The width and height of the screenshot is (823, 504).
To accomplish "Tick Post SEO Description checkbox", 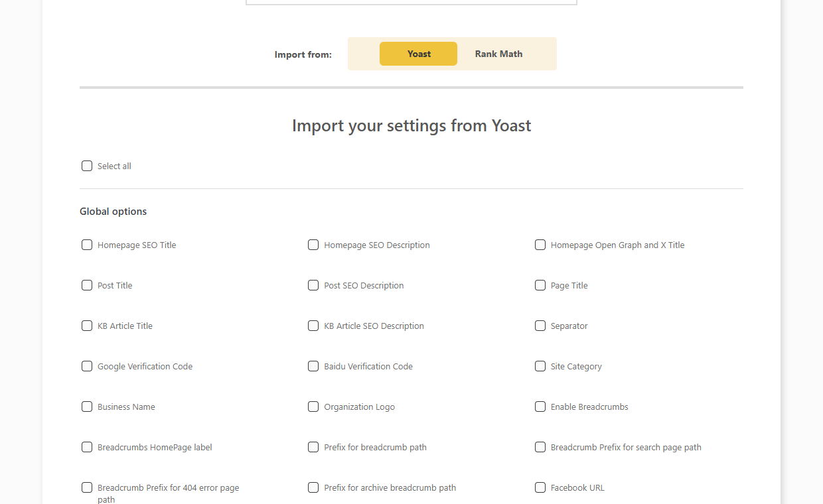I will pos(313,285).
